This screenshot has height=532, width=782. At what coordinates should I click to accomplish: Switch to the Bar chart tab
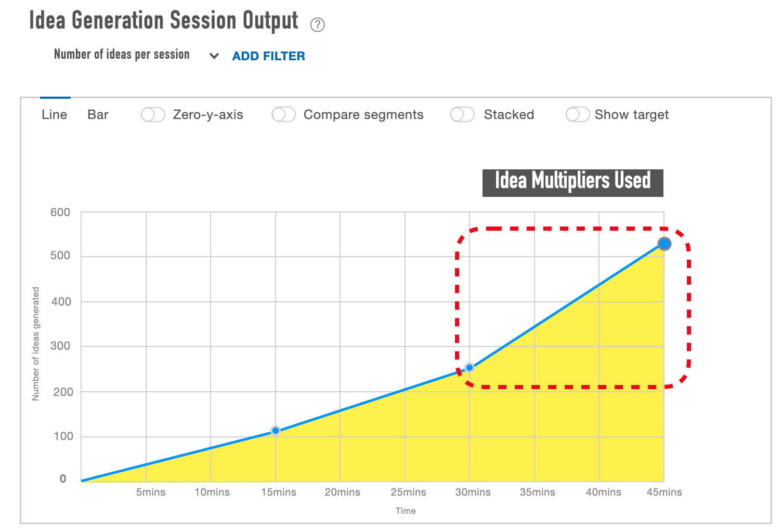pyautogui.click(x=98, y=115)
